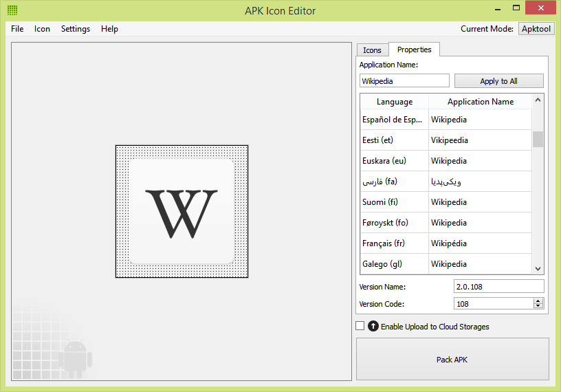Viewport: 561px width, 392px height.
Task: Click the language table scrollbar thumb
Action: (x=538, y=139)
